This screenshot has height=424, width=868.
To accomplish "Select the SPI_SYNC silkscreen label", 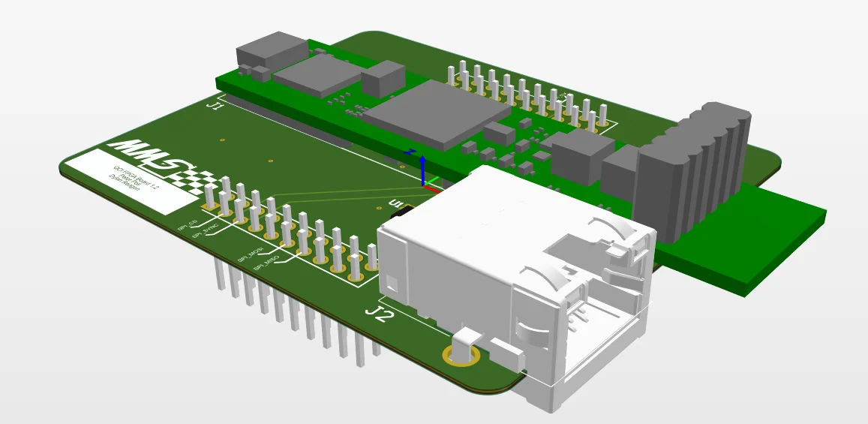I will pos(206,231).
